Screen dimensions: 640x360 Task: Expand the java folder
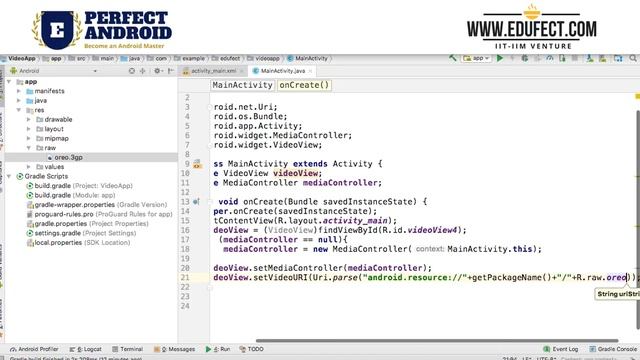point(19,100)
